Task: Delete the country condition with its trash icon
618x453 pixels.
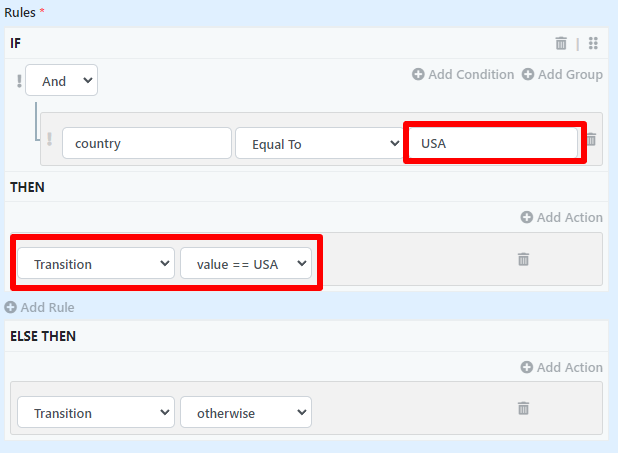Action: tap(591, 140)
